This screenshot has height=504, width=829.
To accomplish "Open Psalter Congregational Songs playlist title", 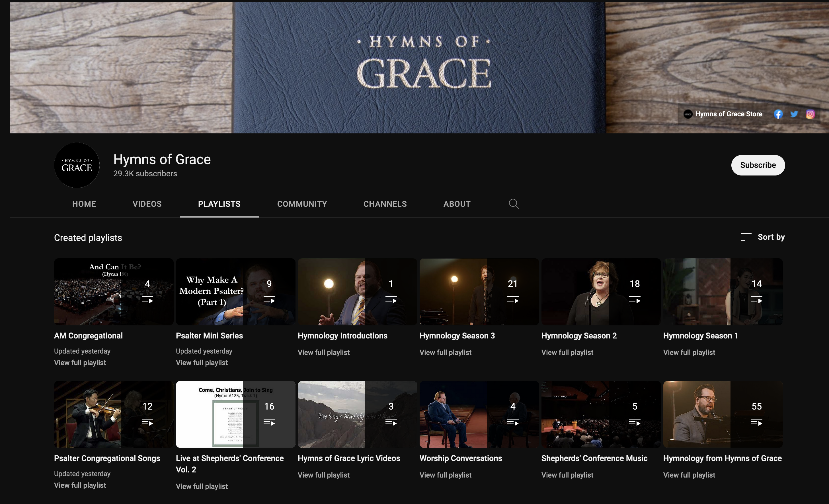I will coord(107,458).
